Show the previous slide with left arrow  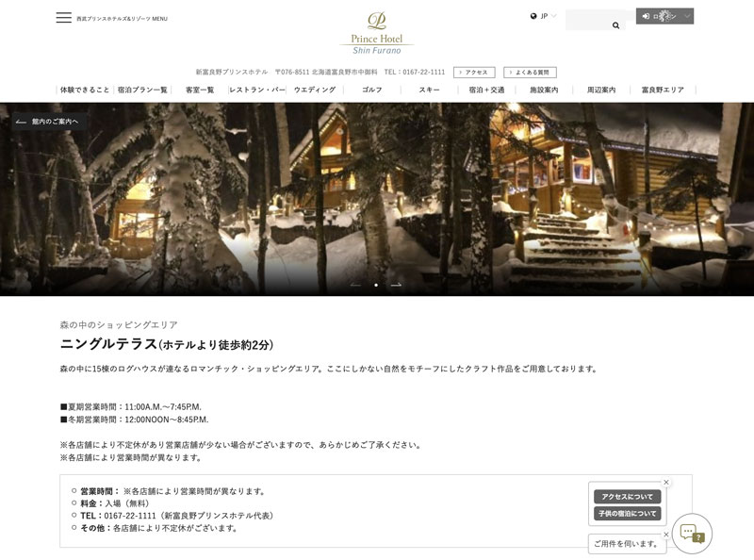pyautogui.click(x=356, y=285)
